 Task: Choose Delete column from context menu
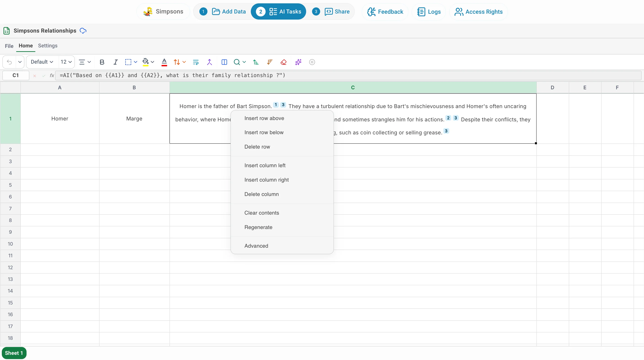coord(282,194)
